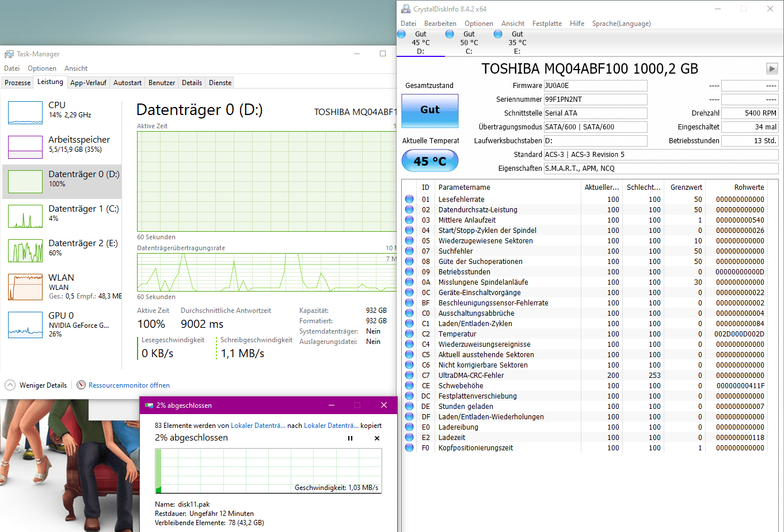Click the Gut health status button
Viewport: 784px width, 532px height.
coord(430,110)
